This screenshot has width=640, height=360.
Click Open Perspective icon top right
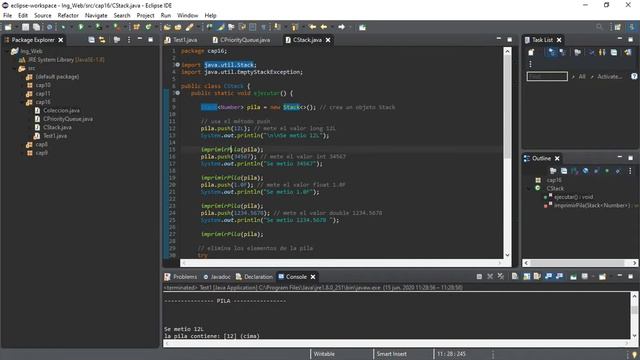(x=618, y=27)
